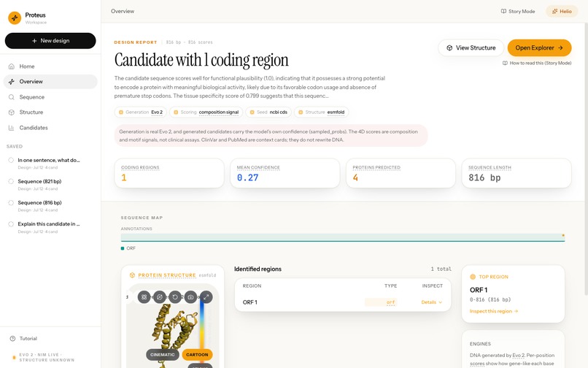Image resolution: width=588 pixels, height=368 pixels.
Task: Follow the Inspect this region link
Action: 493,311
